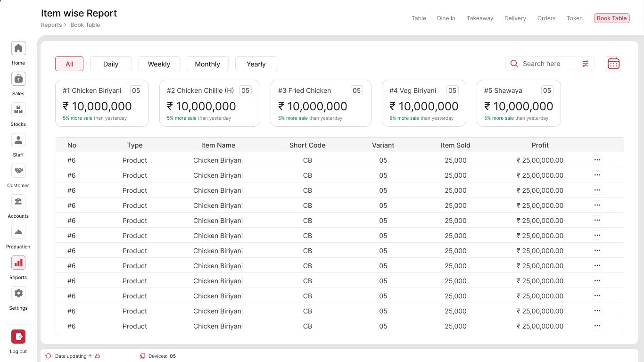
Task: Expand options menu of last table row
Action: [597, 326]
